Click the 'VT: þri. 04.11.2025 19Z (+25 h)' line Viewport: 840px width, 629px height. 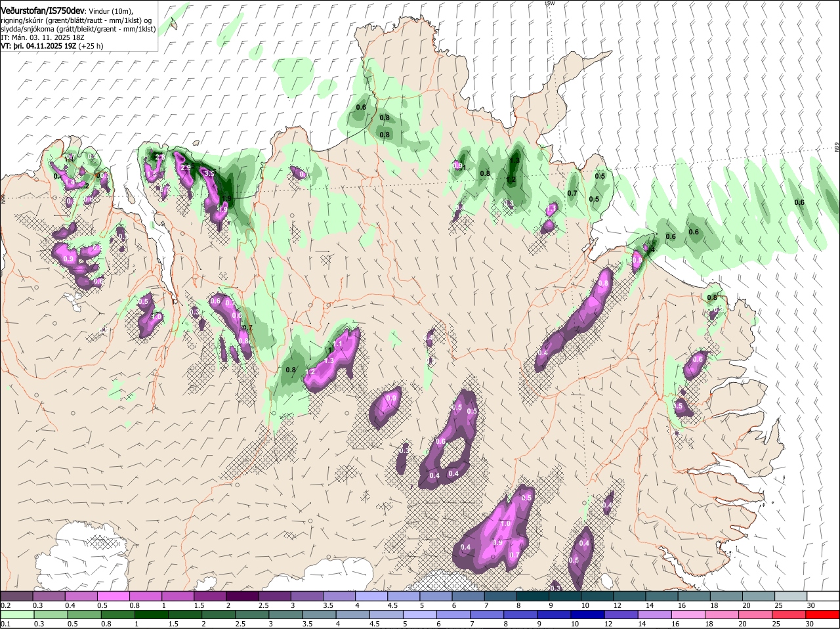(52, 47)
